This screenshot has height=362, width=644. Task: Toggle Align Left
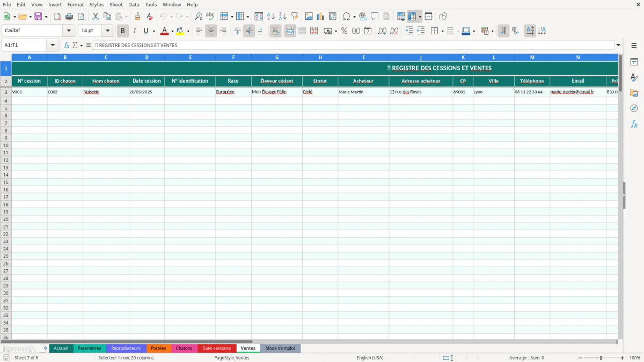(x=199, y=31)
